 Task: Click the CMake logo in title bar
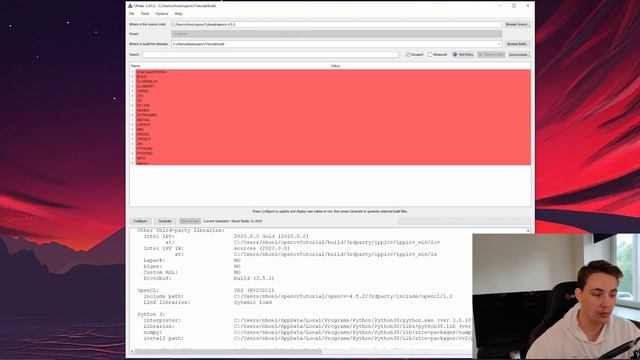pos(130,6)
